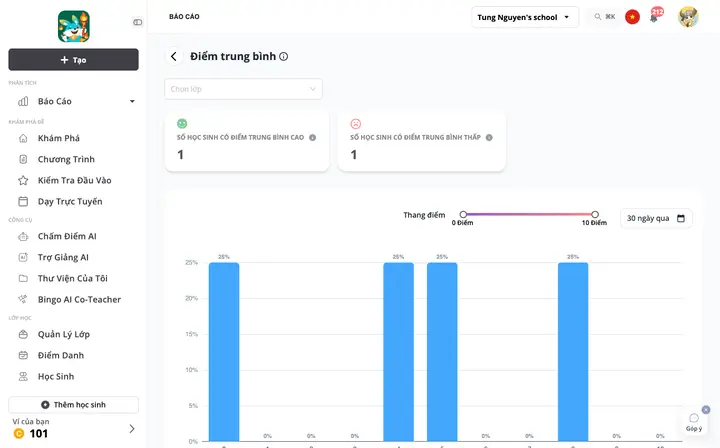Screen dimensions: 720x448
Task: Click info icon for điểm trung bình cao
Action: (x=313, y=138)
